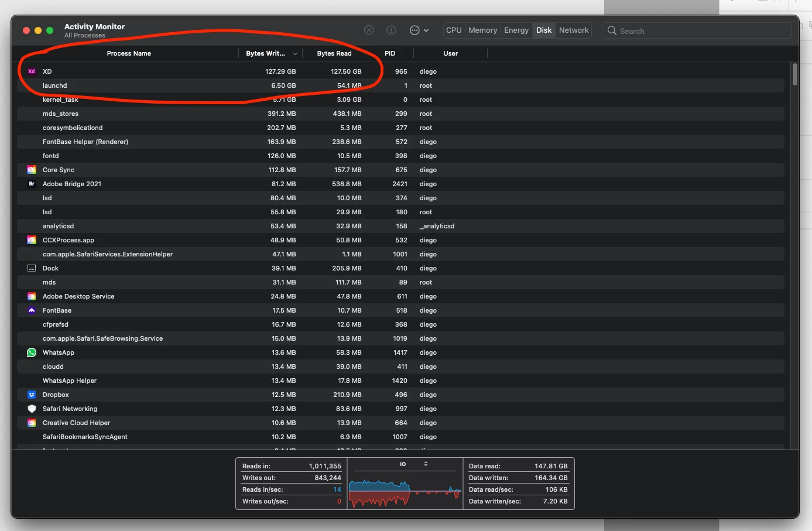Click the 127.29 GB bytes written value

280,71
